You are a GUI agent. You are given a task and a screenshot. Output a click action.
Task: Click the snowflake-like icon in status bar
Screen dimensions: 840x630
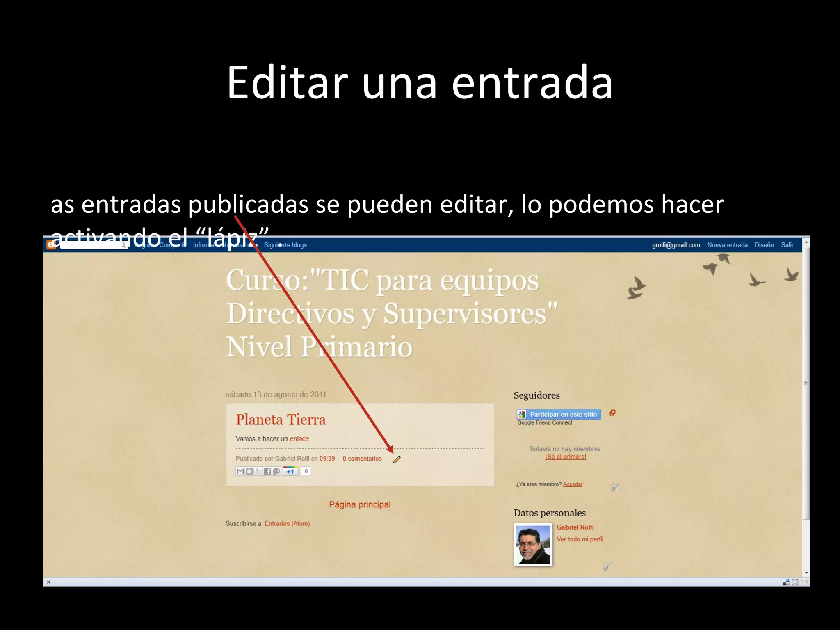click(x=795, y=582)
